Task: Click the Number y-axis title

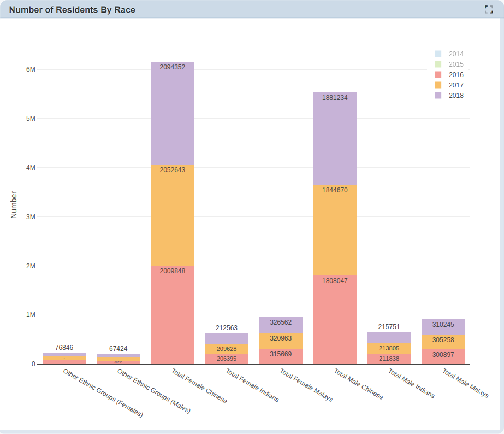Action: tap(14, 205)
